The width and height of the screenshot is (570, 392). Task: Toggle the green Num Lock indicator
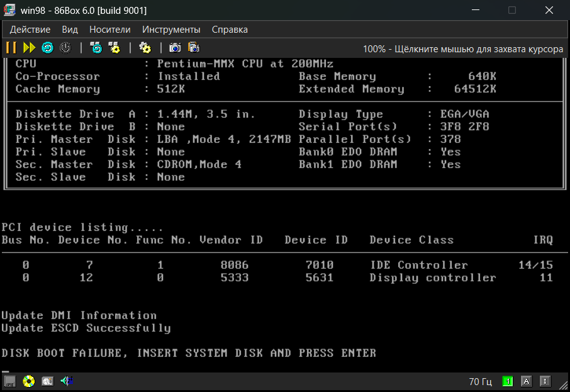508,381
